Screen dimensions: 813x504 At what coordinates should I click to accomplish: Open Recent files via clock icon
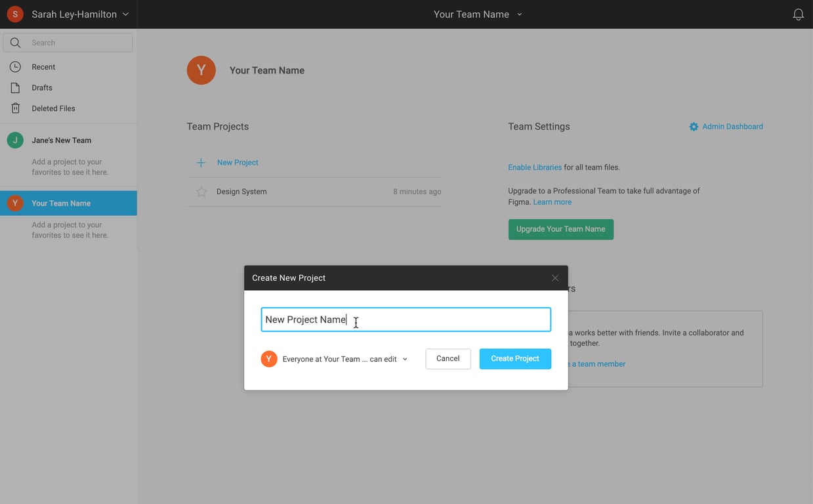coord(15,67)
